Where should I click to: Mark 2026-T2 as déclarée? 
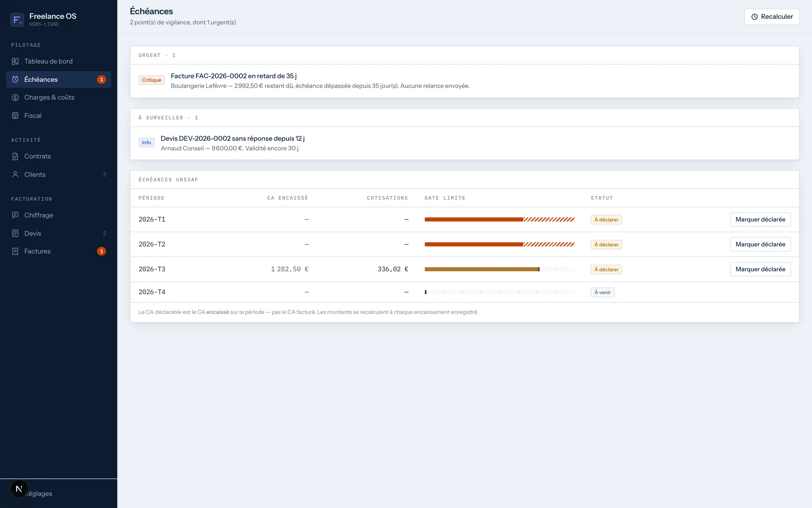(x=760, y=245)
